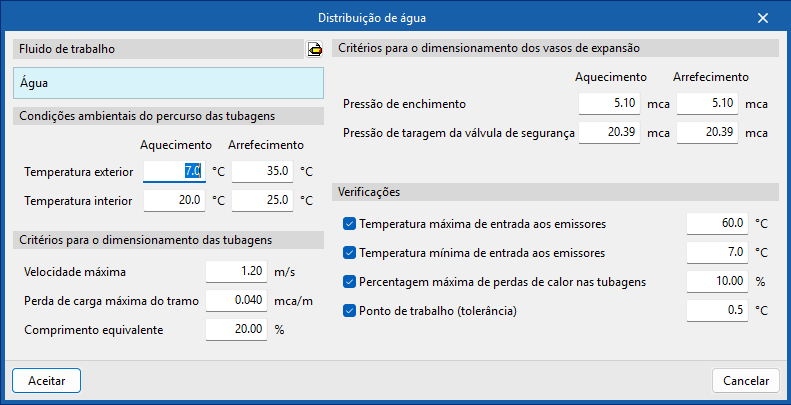Click heating Pressão de enchimento field
The image size is (791, 405).
pyautogui.click(x=608, y=103)
